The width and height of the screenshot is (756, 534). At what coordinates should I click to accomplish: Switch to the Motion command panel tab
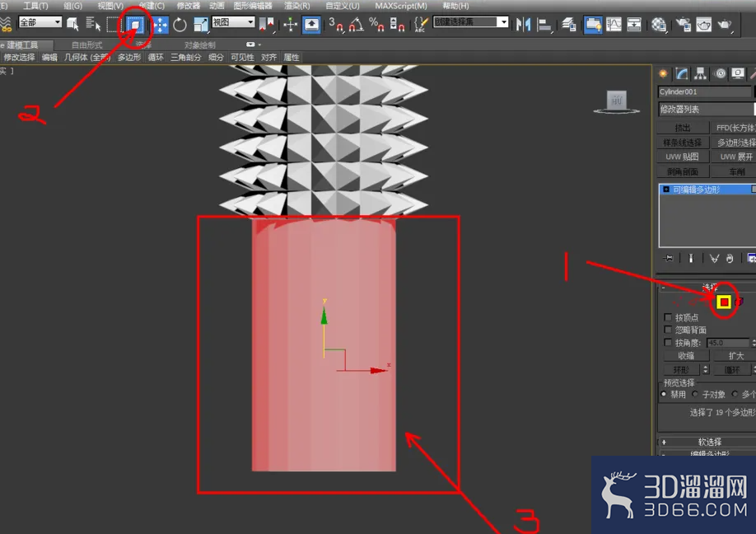tap(720, 73)
